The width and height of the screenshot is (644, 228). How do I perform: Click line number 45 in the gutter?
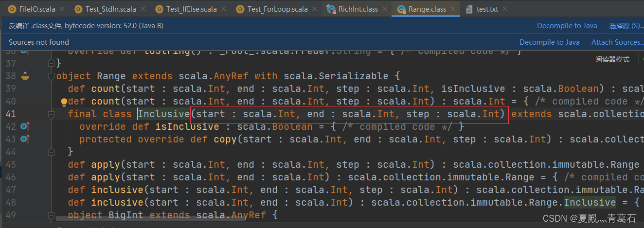click(x=11, y=165)
